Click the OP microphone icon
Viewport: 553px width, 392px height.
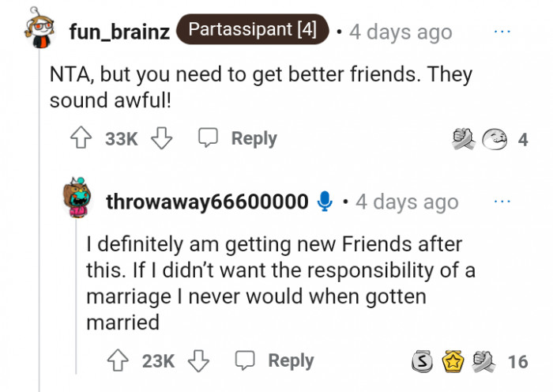click(324, 202)
